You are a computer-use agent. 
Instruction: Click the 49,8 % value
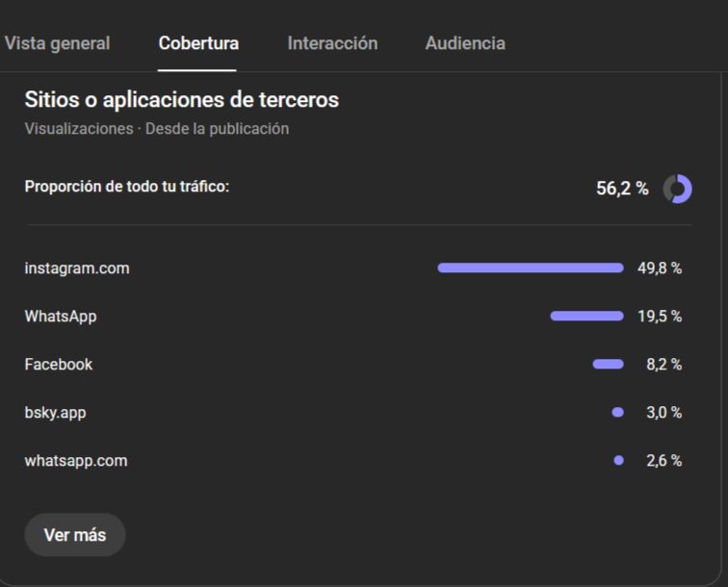click(660, 268)
